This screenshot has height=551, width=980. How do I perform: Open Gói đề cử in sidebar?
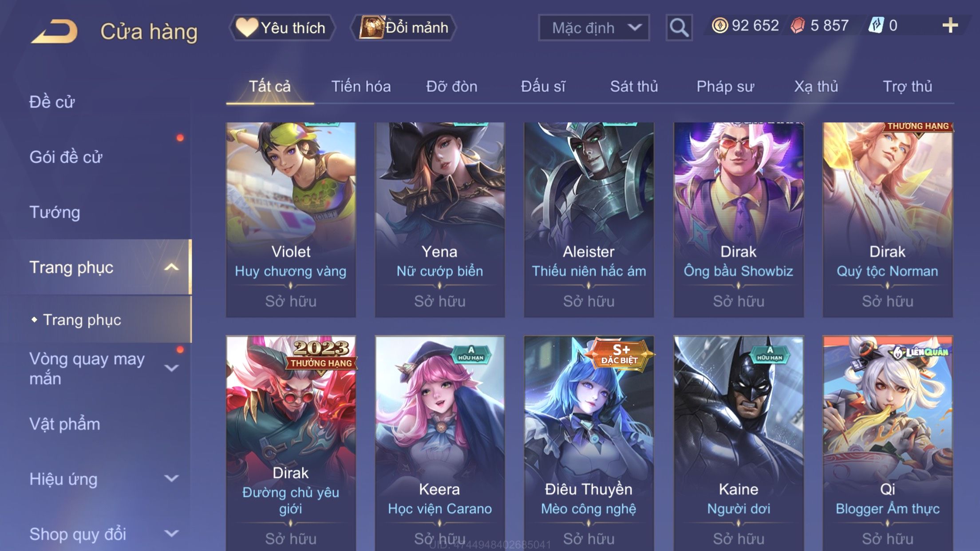(66, 157)
